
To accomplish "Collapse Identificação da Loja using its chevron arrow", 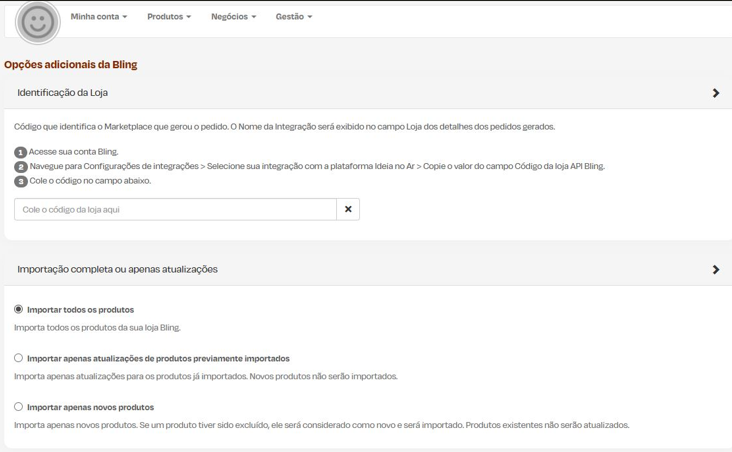I will 715,93.
